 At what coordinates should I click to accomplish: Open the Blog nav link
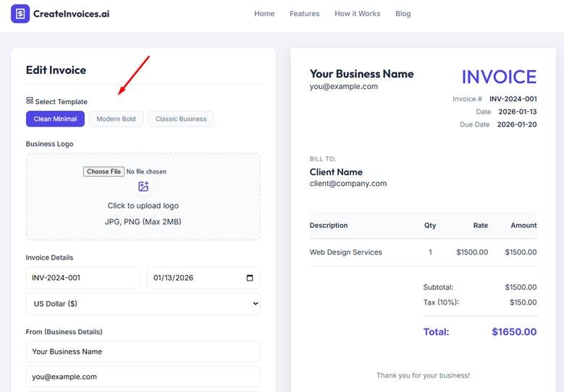(403, 14)
